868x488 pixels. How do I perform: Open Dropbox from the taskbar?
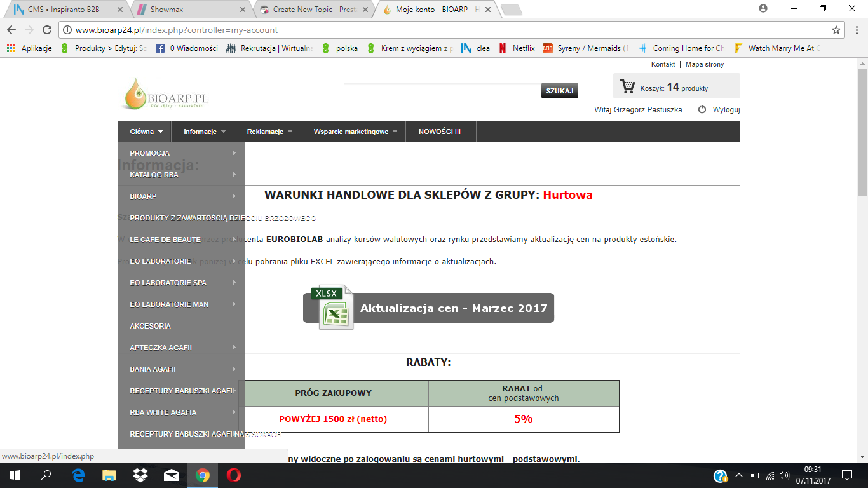(x=140, y=475)
